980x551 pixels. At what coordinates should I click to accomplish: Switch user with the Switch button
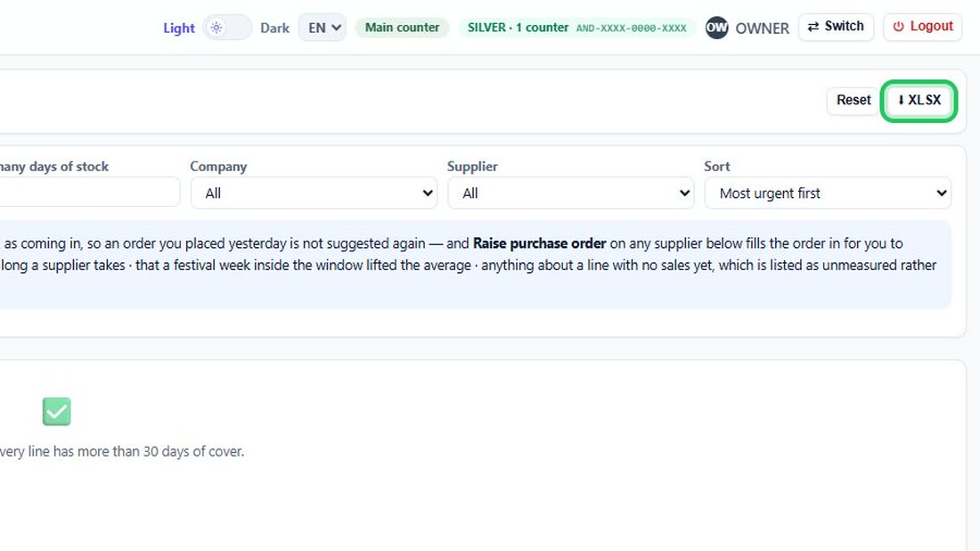tap(836, 27)
